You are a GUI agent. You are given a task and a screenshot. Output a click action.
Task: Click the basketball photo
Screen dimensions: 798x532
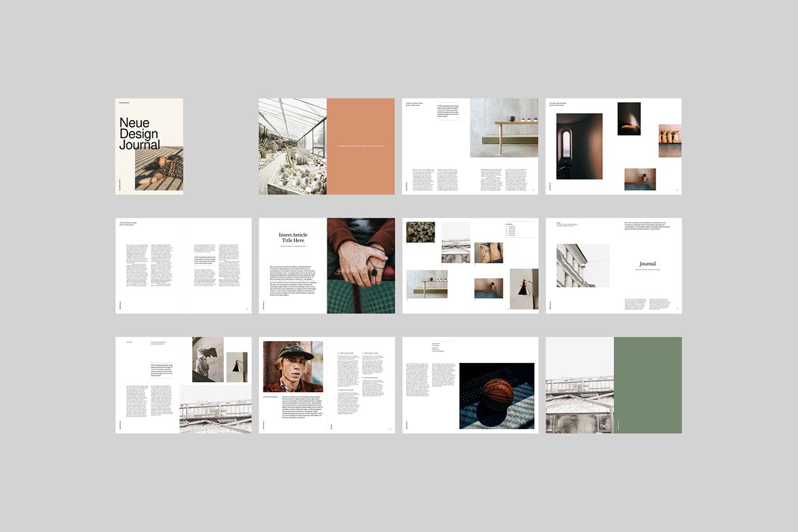click(497, 396)
